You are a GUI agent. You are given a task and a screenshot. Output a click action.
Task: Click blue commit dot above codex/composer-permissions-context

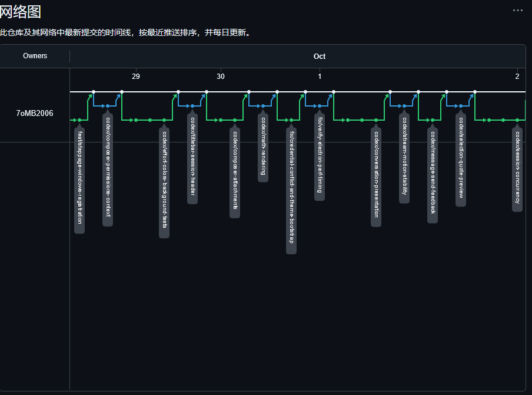coord(108,106)
